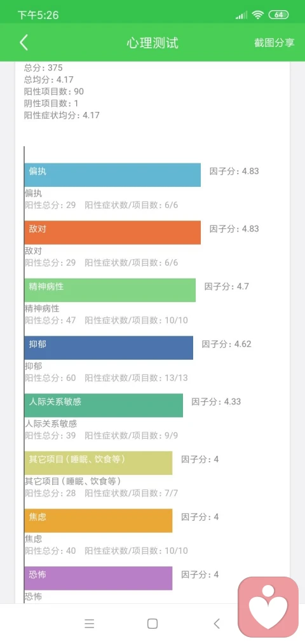Select the blue 偏执 bar
This screenshot has width=305, height=644.
tap(112, 175)
